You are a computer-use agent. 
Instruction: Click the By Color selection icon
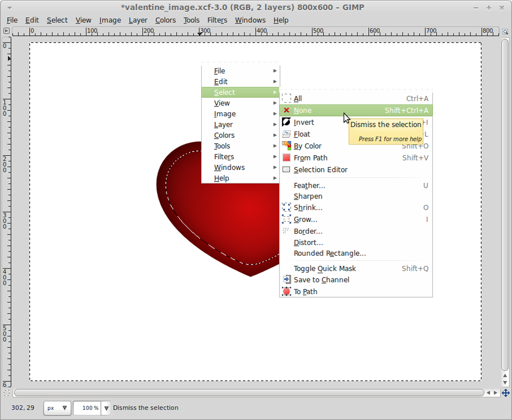(287, 146)
